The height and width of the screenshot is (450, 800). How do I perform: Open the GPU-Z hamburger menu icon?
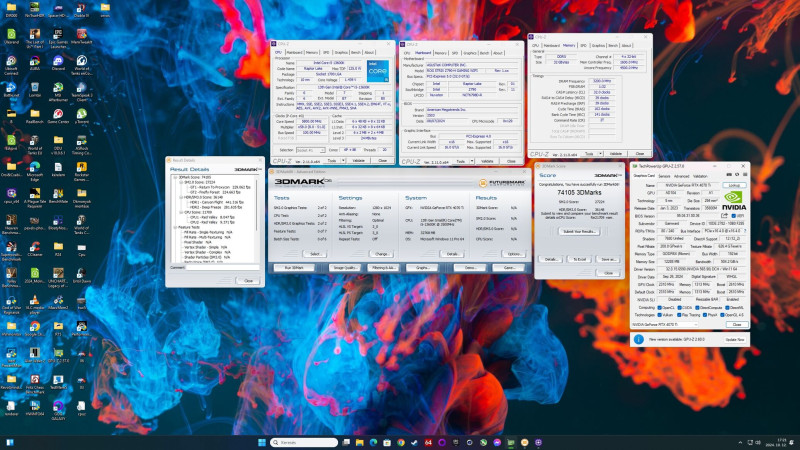click(745, 174)
